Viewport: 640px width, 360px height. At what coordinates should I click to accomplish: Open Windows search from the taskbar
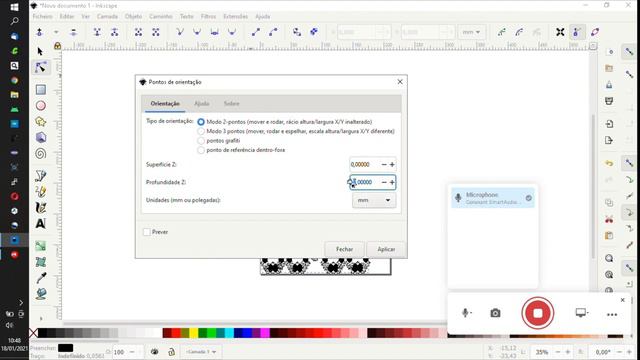(14, 21)
